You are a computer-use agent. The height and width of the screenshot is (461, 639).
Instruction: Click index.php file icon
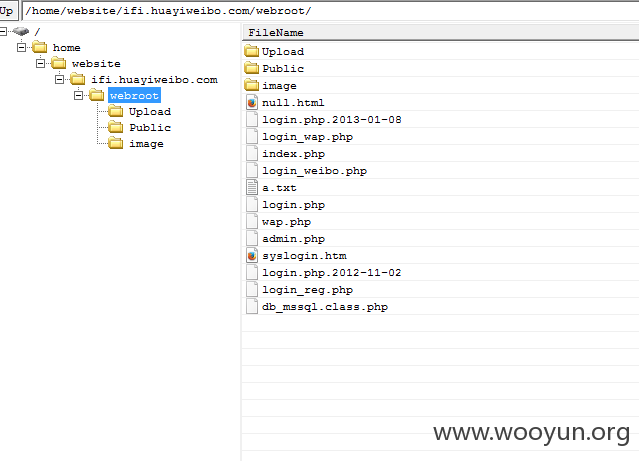pyautogui.click(x=252, y=153)
